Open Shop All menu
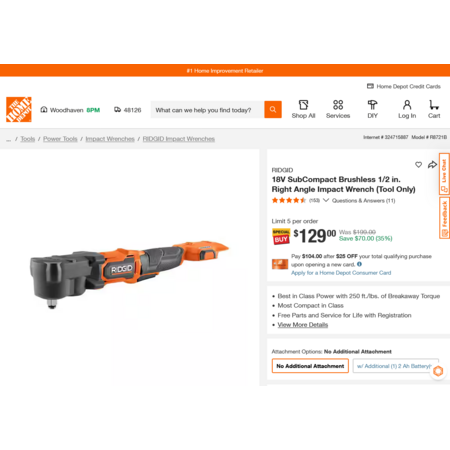Image resolution: width=450 pixels, height=450 pixels. click(303, 109)
